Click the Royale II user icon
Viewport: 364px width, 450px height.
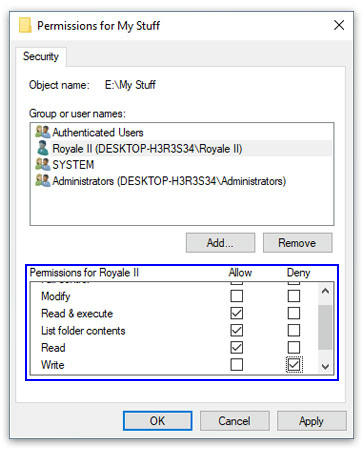(x=43, y=148)
